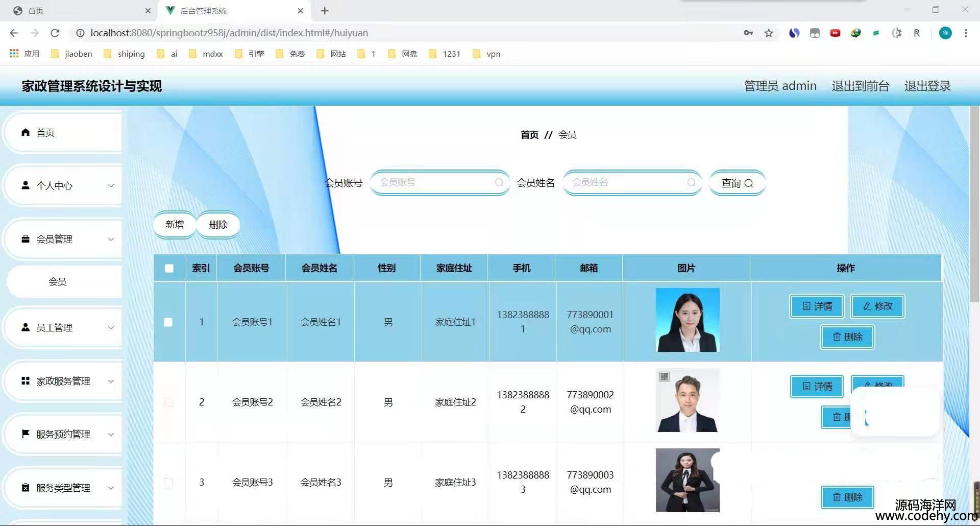Click the site info icon in address bar

click(80, 33)
